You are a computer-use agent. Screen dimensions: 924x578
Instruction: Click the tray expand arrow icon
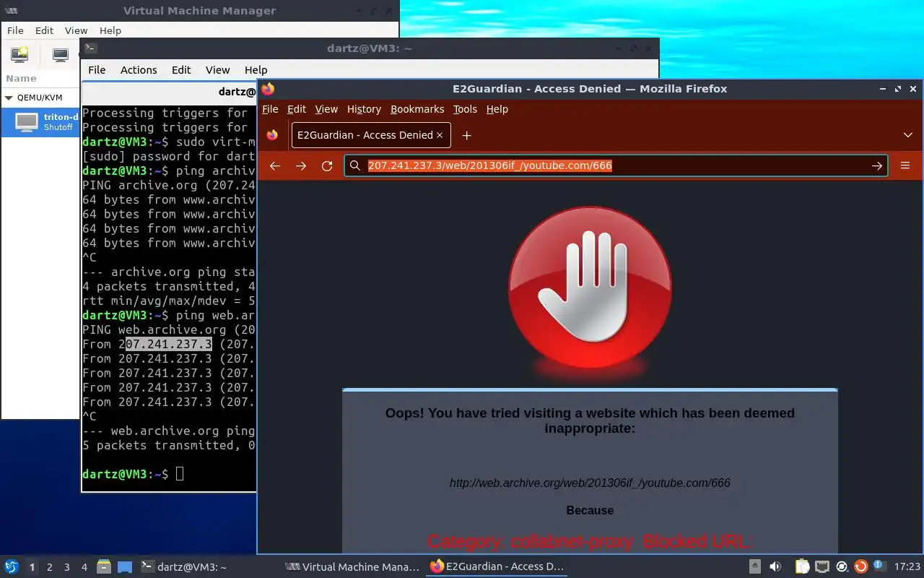pyautogui.click(x=755, y=567)
